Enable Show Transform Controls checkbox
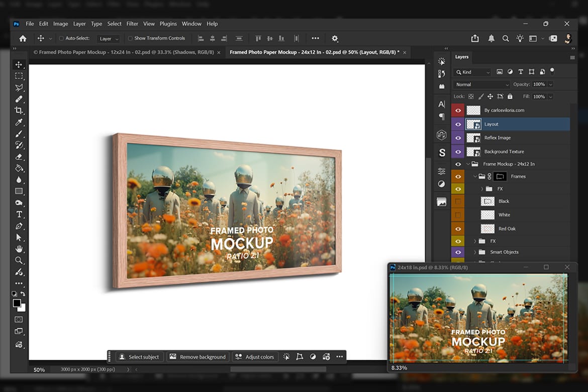588x392 pixels. click(x=130, y=38)
